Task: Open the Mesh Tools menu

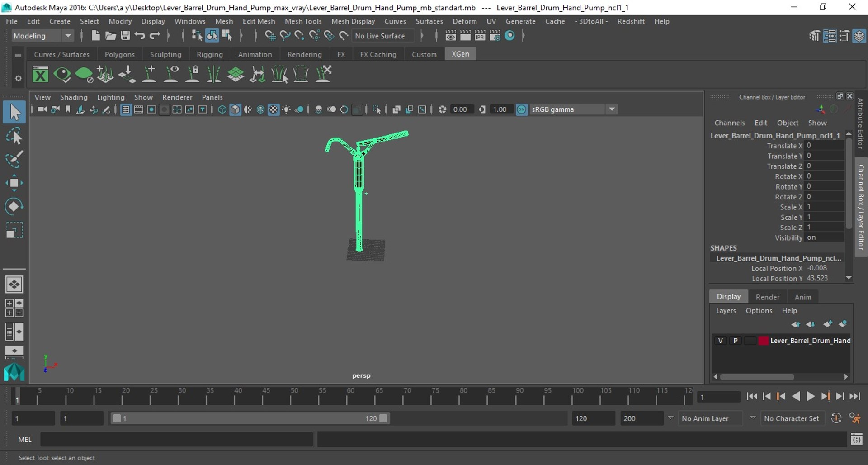Action: point(303,21)
